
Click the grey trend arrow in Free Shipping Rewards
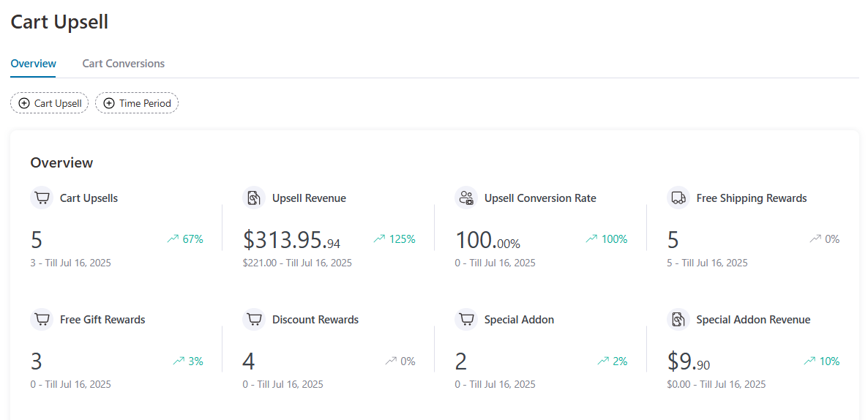click(815, 239)
